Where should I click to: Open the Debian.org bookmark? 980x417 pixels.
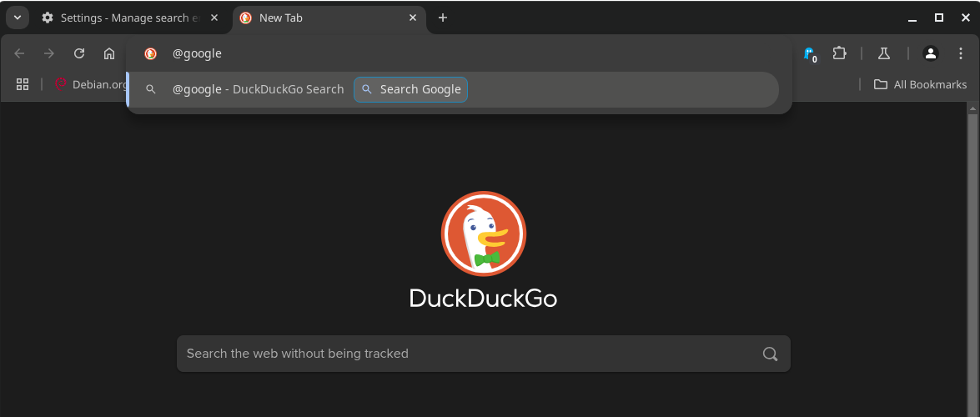(x=91, y=84)
